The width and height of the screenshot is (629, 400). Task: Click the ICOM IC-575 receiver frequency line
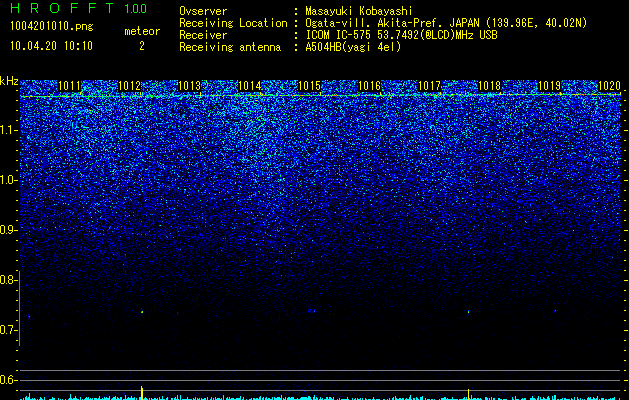click(x=401, y=35)
